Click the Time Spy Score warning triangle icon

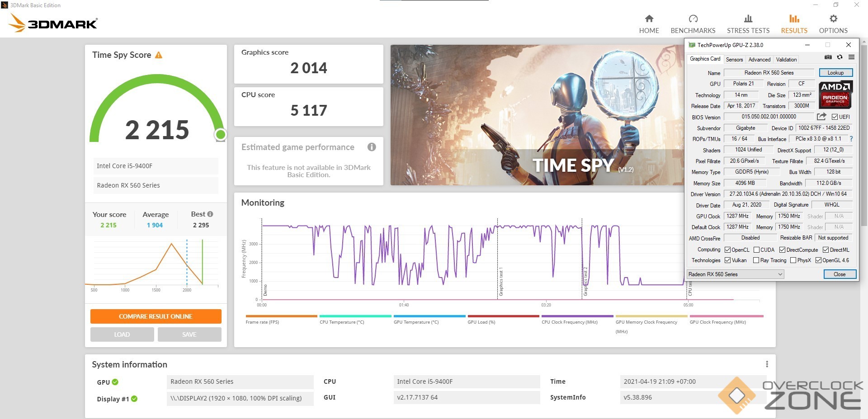(x=159, y=55)
